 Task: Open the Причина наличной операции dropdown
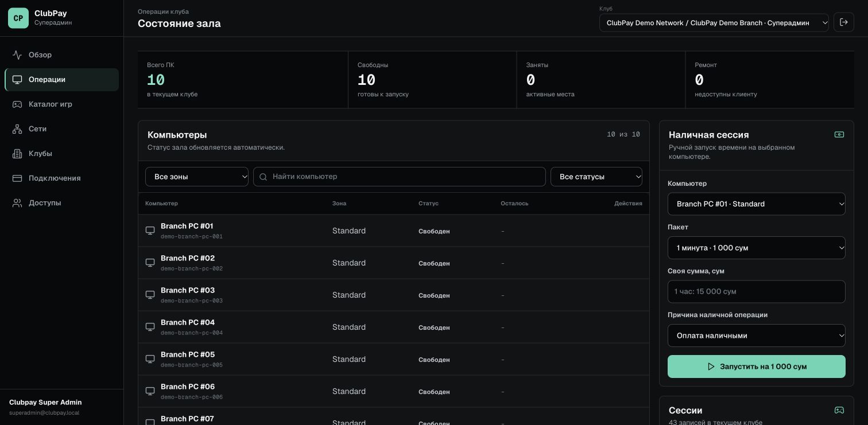click(757, 336)
